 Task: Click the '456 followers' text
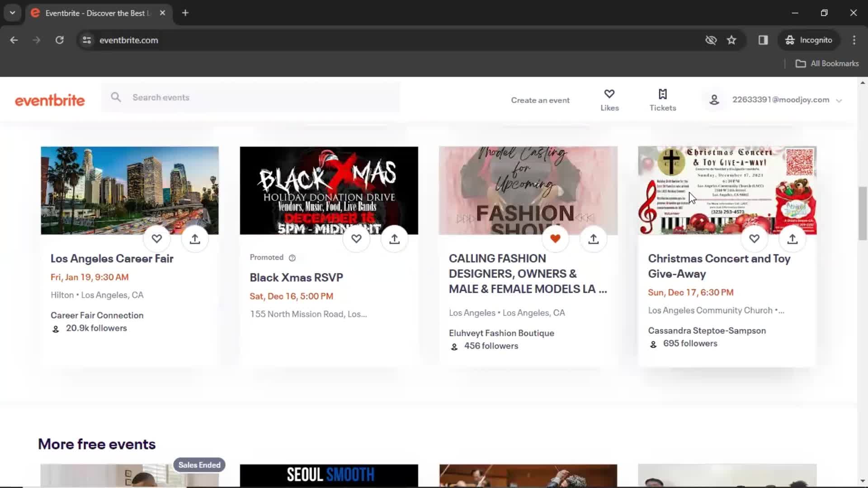click(x=491, y=346)
